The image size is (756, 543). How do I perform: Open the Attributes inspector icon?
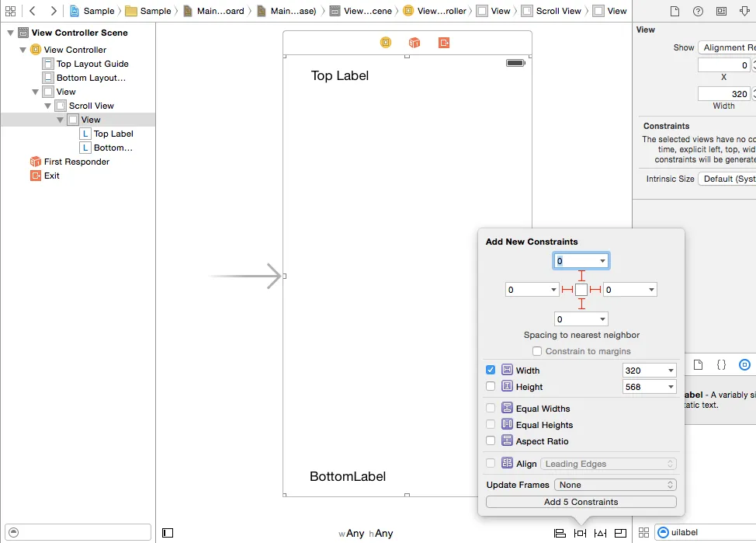744,11
